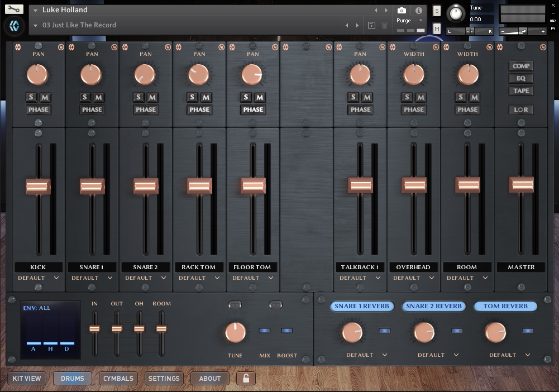Screen dimensions: 559x392
Task: Open Floor Tom DEFAULT preset dropdown
Action: click(253, 278)
